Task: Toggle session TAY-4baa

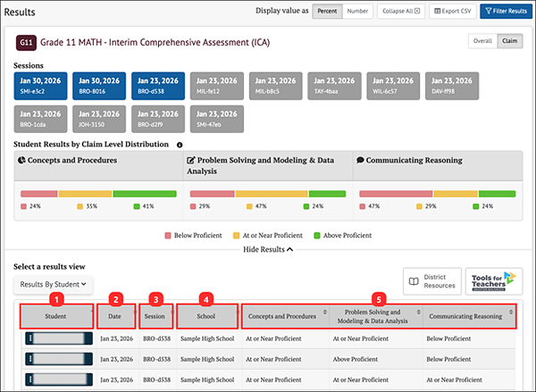Action: point(334,86)
